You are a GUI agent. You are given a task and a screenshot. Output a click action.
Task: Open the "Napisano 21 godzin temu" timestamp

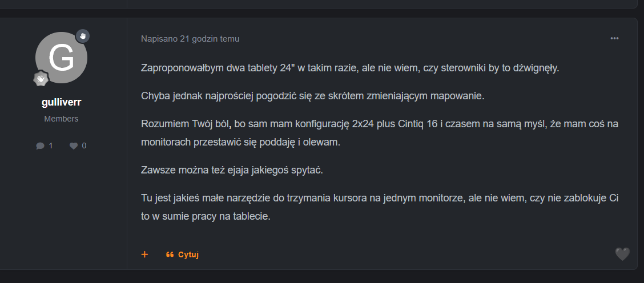[190, 39]
